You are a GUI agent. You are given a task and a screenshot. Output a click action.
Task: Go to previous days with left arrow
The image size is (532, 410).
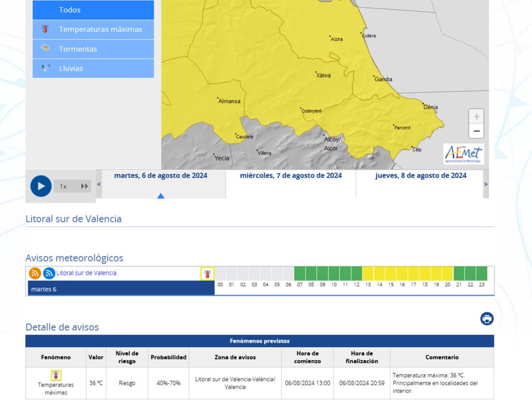tap(99, 184)
